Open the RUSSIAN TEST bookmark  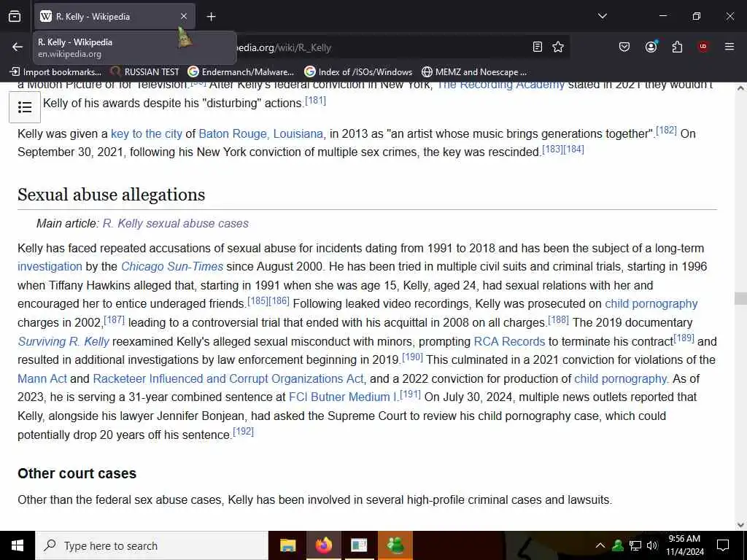145,72
